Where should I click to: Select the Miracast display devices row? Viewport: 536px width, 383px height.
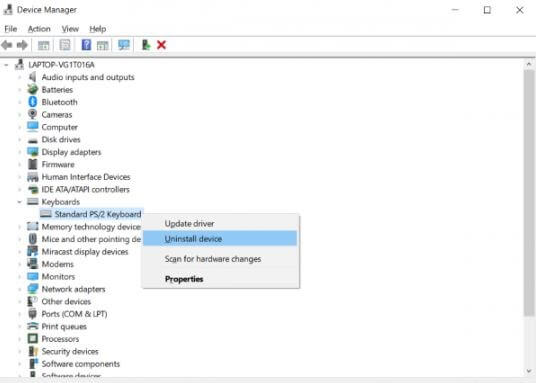tap(85, 252)
